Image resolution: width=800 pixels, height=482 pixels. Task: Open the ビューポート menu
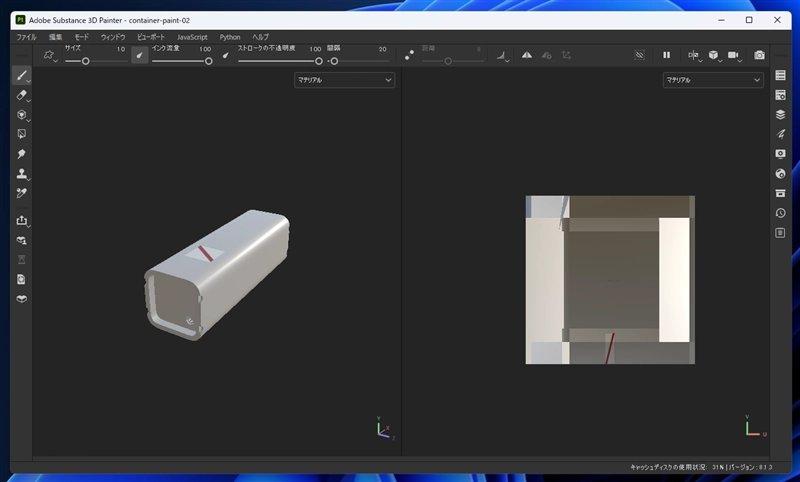click(x=151, y=37)
